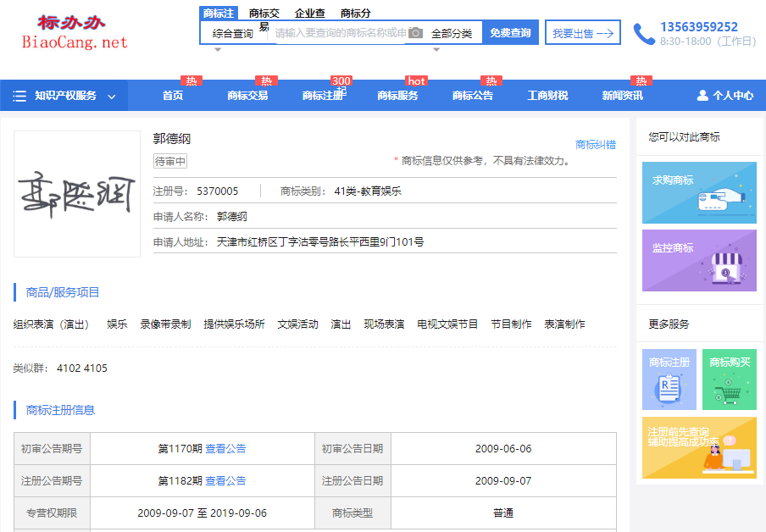Viewport: 766px width, 532px height.
Task: Click the date cell 2009-09-07
Action: click(503, 480)
